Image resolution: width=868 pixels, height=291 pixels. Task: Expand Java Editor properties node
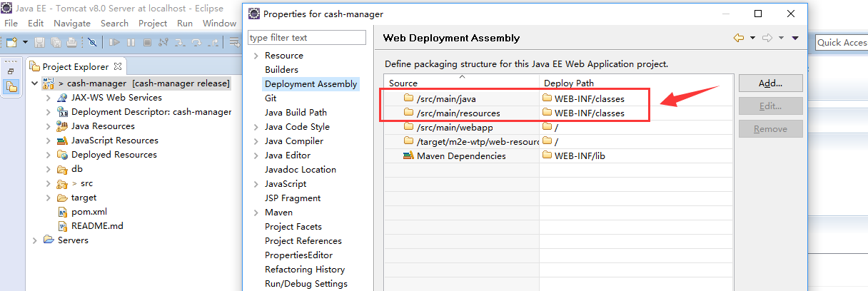(x=256, y=155)
